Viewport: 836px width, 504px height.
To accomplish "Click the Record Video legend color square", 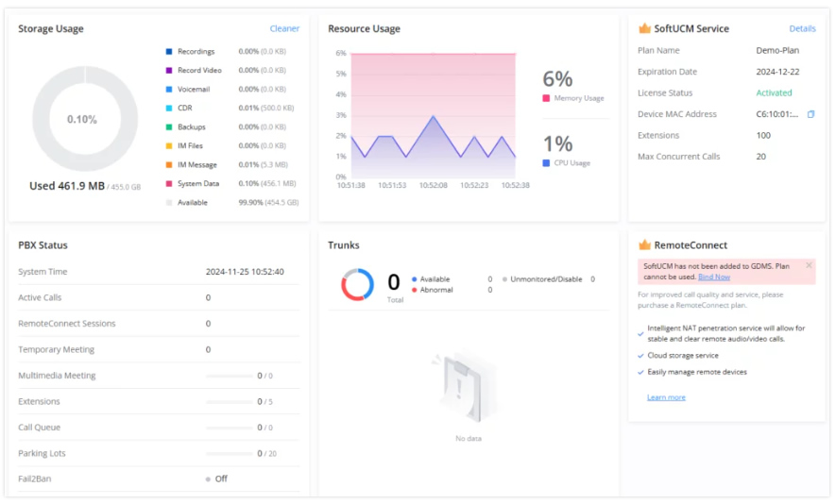I will point(169,71).
